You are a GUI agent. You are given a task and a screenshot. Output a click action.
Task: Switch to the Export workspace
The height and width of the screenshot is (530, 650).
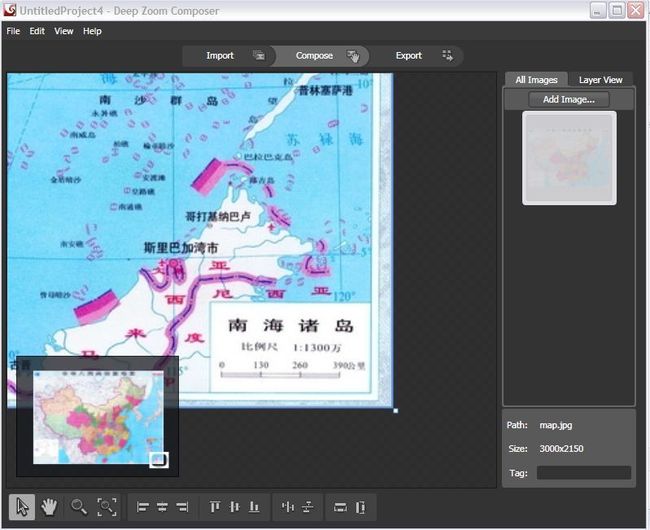416,56
